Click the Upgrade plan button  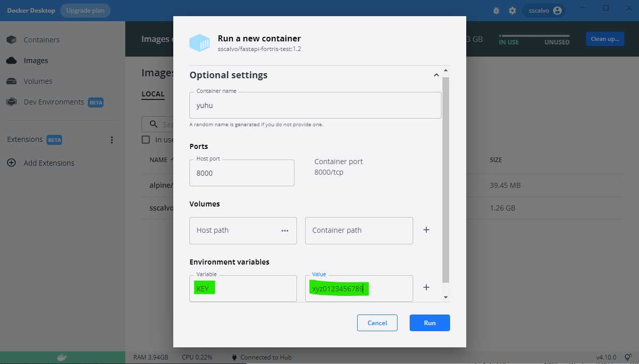click(85, 11)
